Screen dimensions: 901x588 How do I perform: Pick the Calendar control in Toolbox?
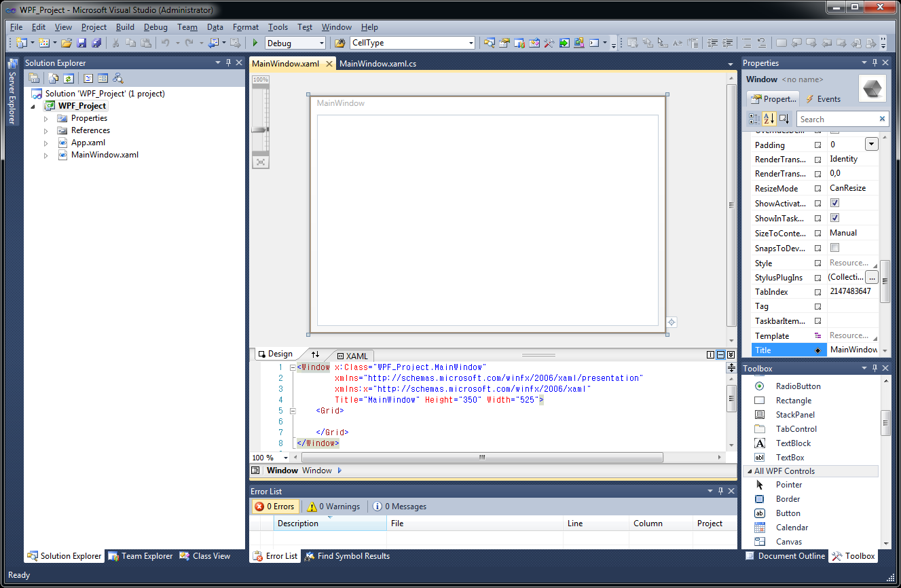point(792,528)
